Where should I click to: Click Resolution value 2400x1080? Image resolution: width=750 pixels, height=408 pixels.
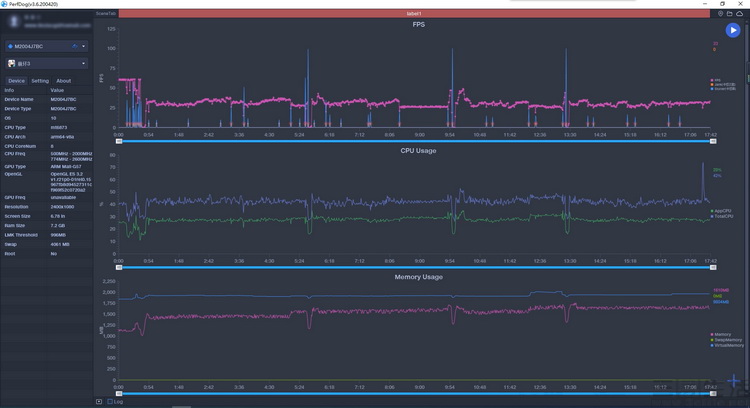pos(60,207)
